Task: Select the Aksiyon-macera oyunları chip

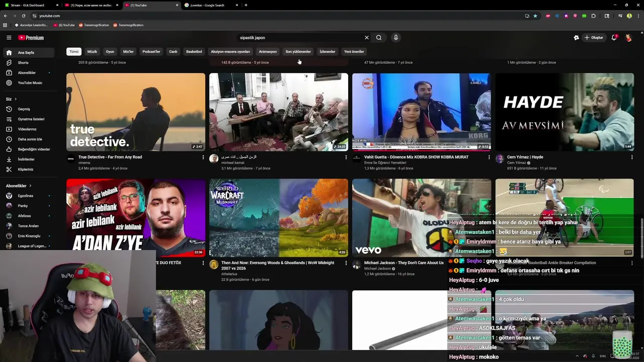Action: [x=230, y=52]
